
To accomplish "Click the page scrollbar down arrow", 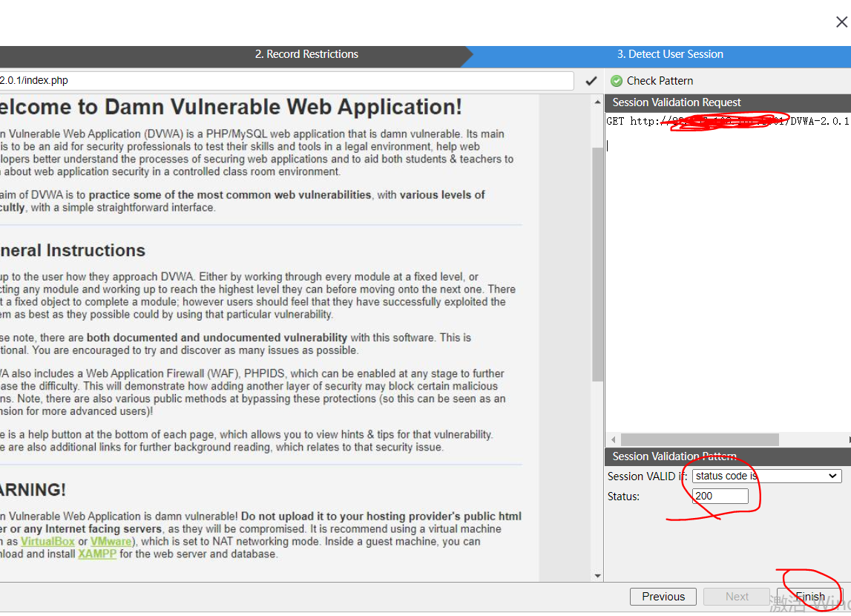I will pos(597,576).
